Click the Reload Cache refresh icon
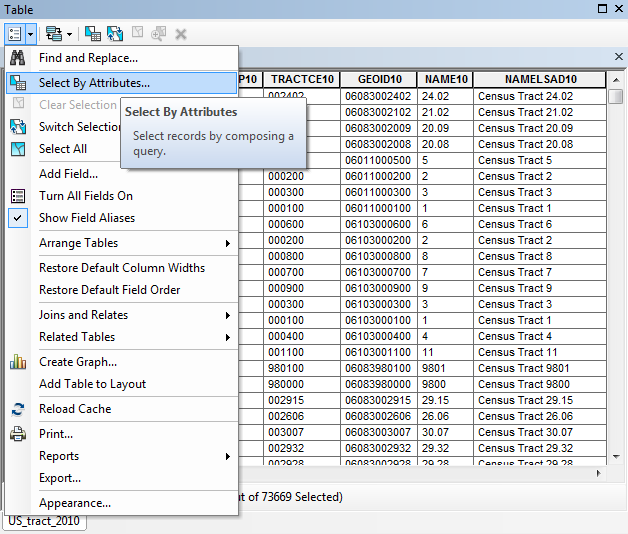 click(x=18, y=409)
